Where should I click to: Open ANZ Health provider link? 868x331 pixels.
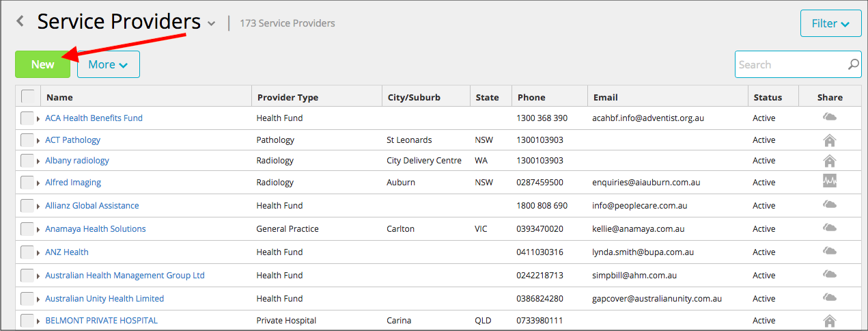pyautogui.click(x=67, y=252)
